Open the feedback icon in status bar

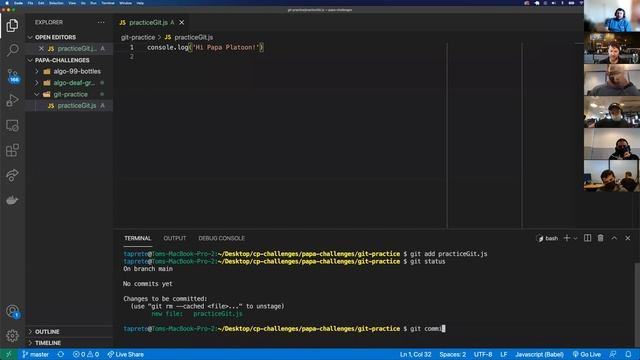[x=613, y=354]
